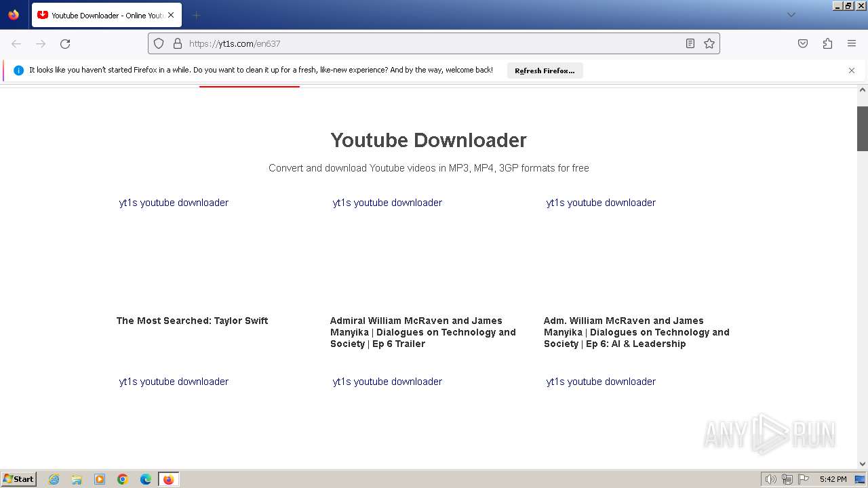
Task: Select Firefox in the taskbar
Action: coord(169,479)
